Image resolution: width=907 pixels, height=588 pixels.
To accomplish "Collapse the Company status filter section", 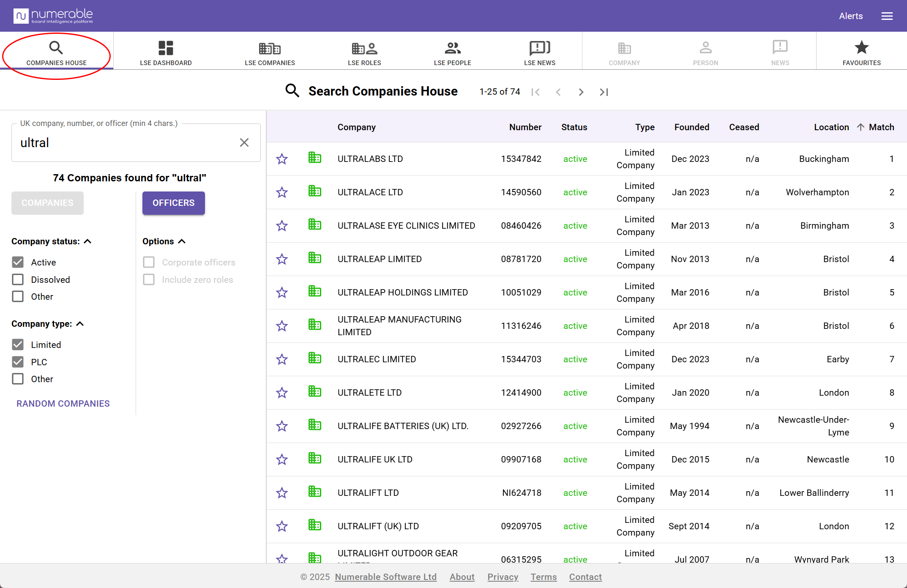I will [x=87, y=241].
